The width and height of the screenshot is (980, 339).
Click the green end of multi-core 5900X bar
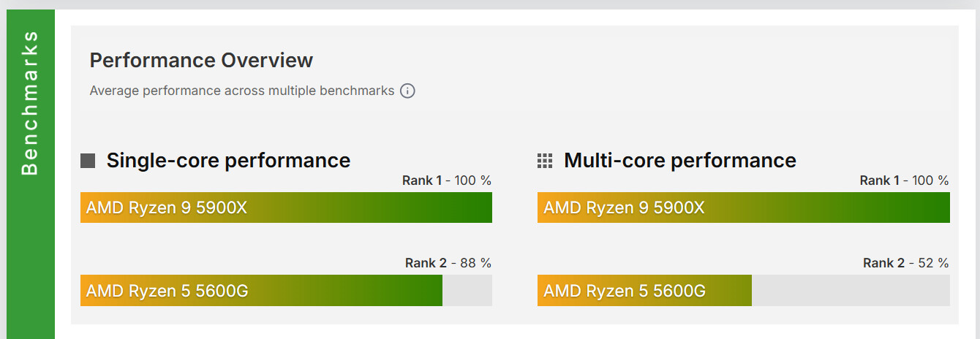click(932, 207)
